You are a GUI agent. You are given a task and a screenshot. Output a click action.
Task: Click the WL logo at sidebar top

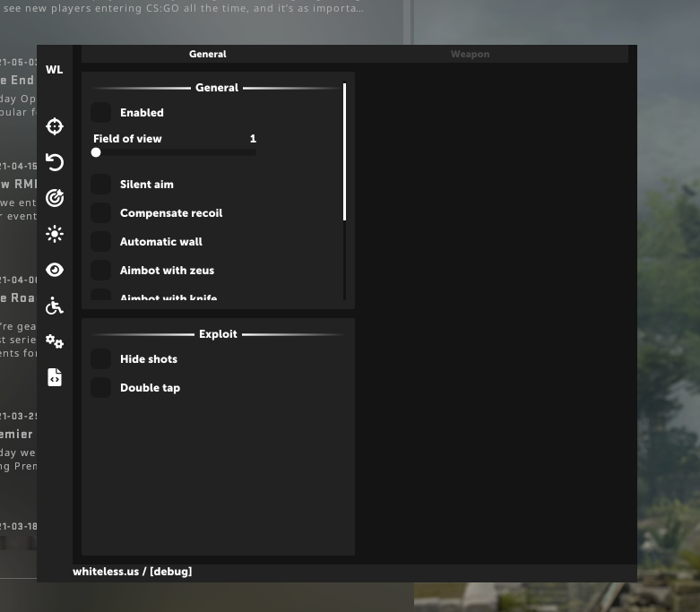pyautogui.click(x=55, y=70)
